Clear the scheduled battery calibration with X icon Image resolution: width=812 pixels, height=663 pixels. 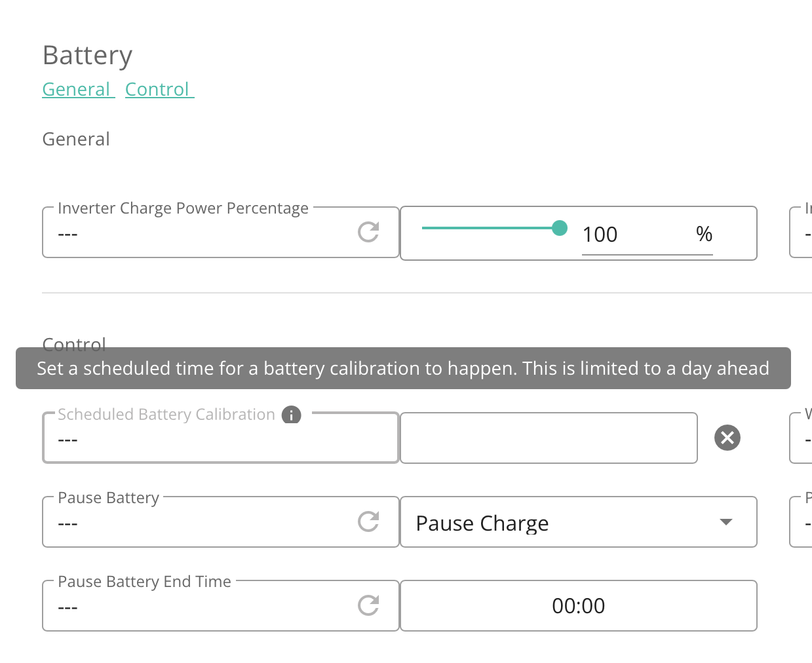coord(727,438)
